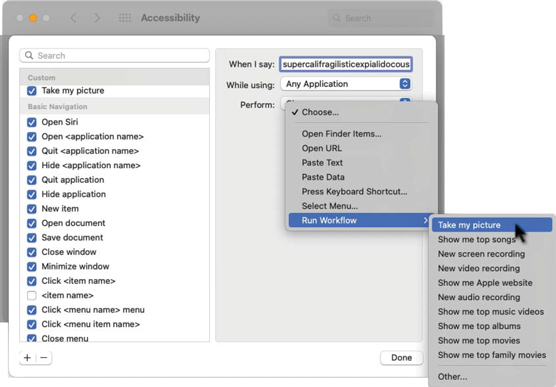Viewport: 556px width, 387px height.
Task: Enable the unchecked <item name> checkbox
Action: [32, 295]
